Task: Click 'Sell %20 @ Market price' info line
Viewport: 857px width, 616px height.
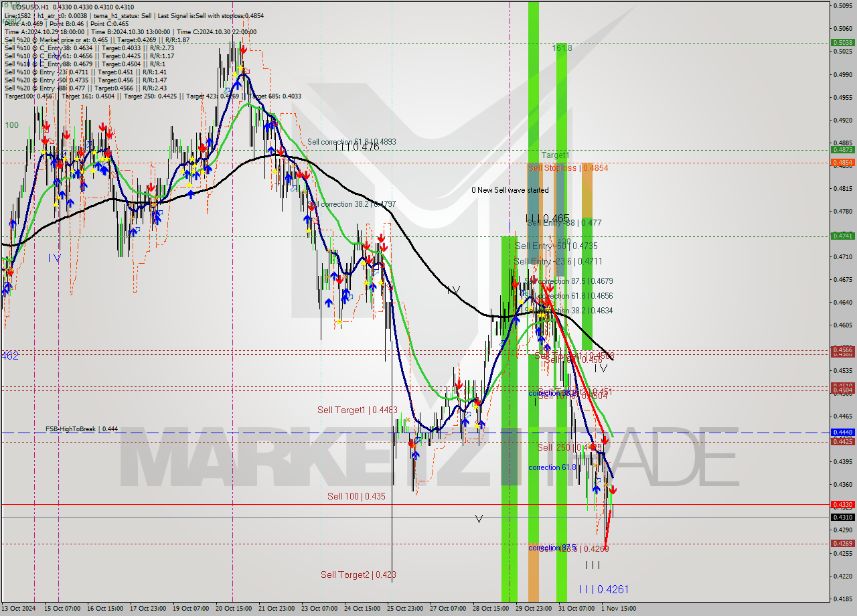Action: 97,40
